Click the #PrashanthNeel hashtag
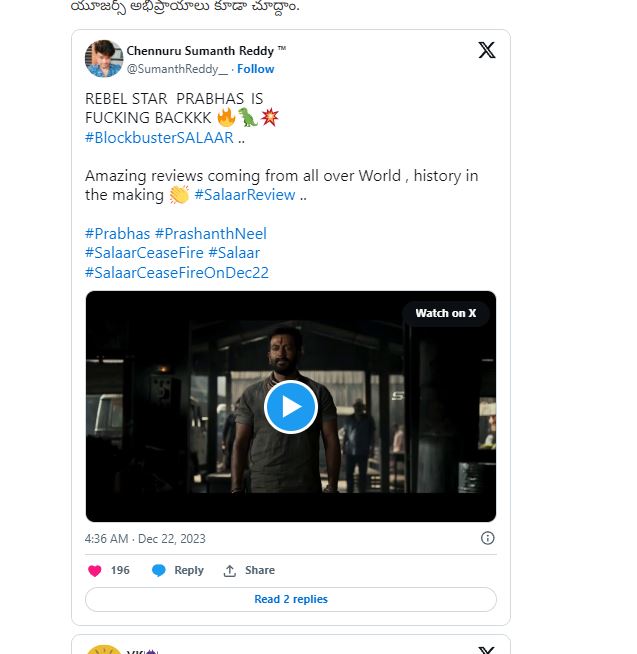 point(210,233)
